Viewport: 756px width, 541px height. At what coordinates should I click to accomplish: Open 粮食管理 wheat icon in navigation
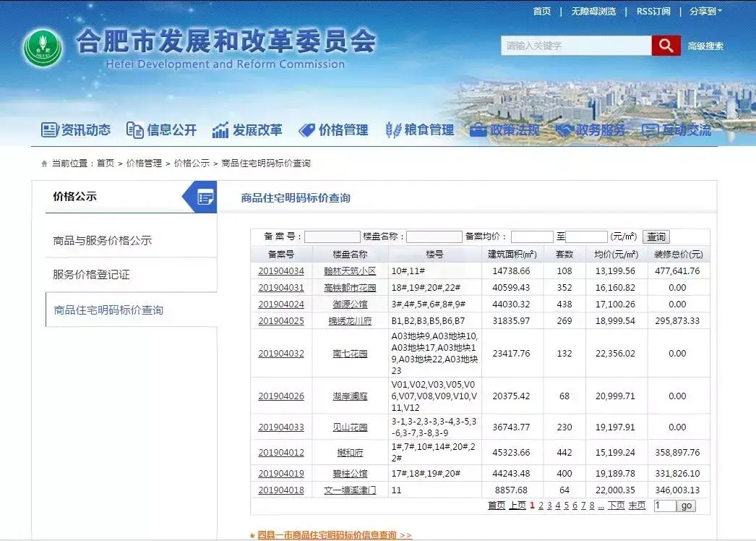click(x=393, y=130)
